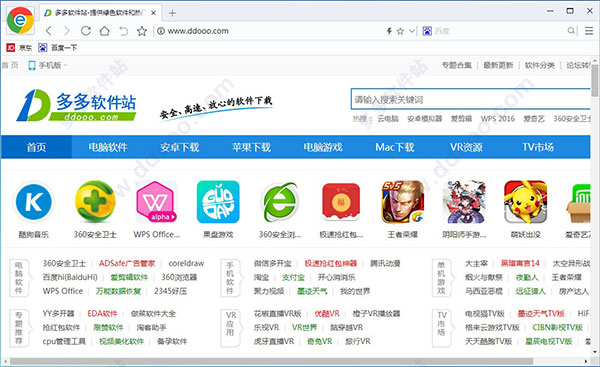Open the 百度hi(BaiduHi) link
The width and height of the screenshot is (600, 367).
70,277
